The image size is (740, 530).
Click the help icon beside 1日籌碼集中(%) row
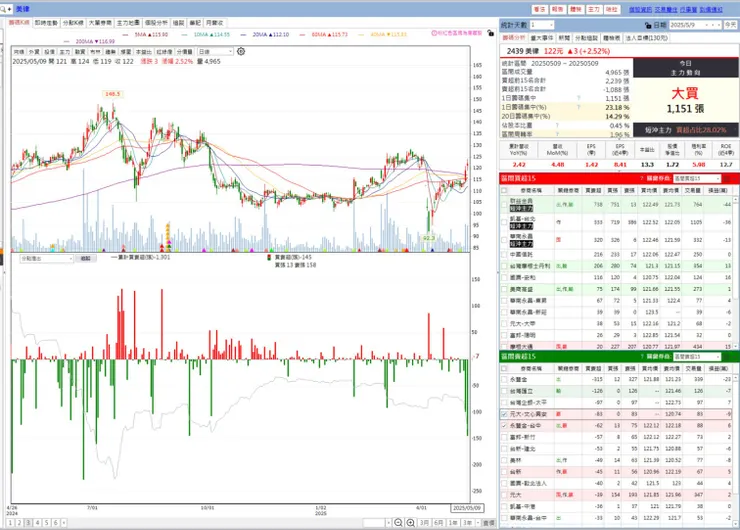[x=579, y=107]
